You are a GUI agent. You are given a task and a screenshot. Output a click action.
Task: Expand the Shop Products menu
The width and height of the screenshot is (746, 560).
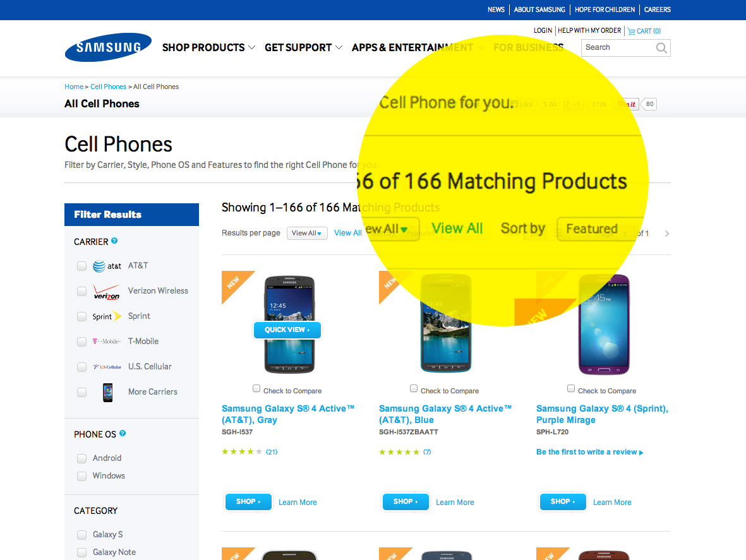[209, 47]
